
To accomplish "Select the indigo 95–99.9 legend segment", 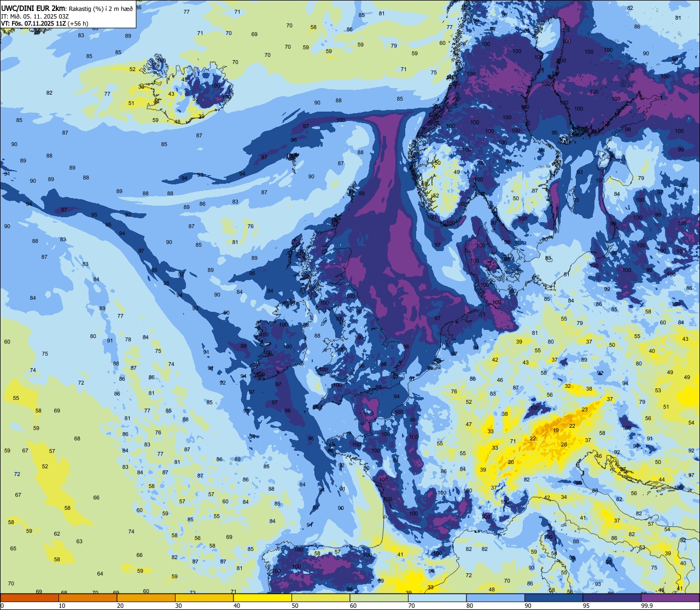I will (x=612, y=598).
